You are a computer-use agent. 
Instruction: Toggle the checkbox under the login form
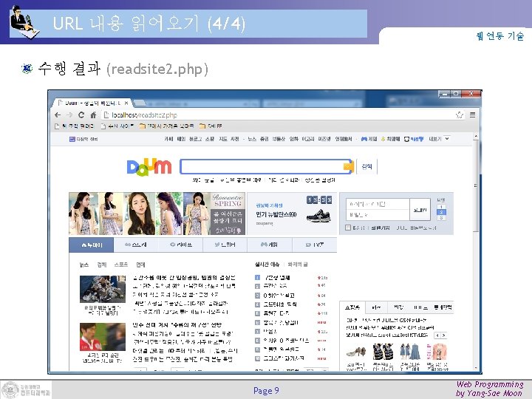[x=348, y=228]
